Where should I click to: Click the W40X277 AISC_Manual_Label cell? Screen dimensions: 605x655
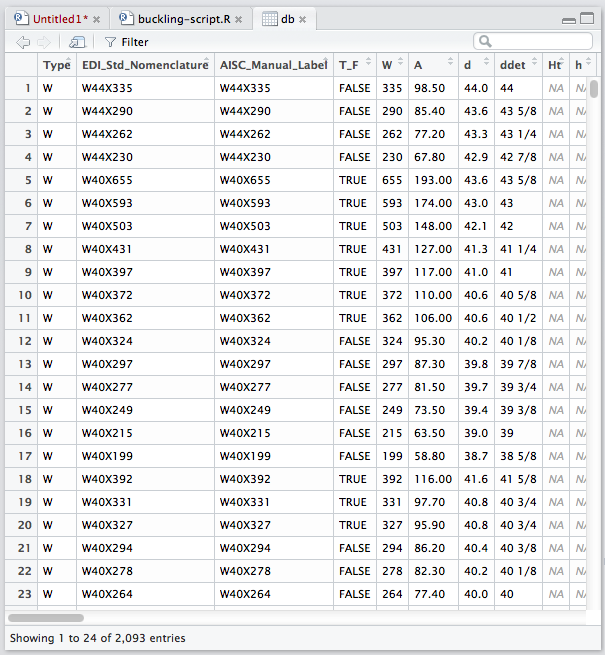coord(274,387)
